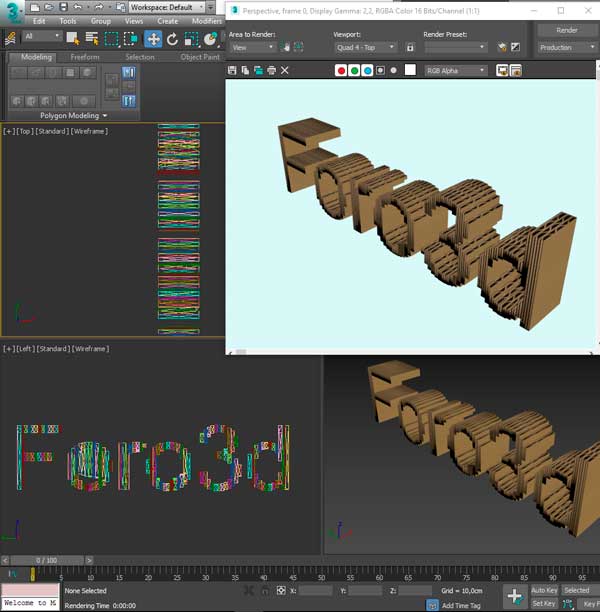Screen dimensions: 600x612
Task: Toggle the bottom blue show end result button
Action: [x=128, y=101]
